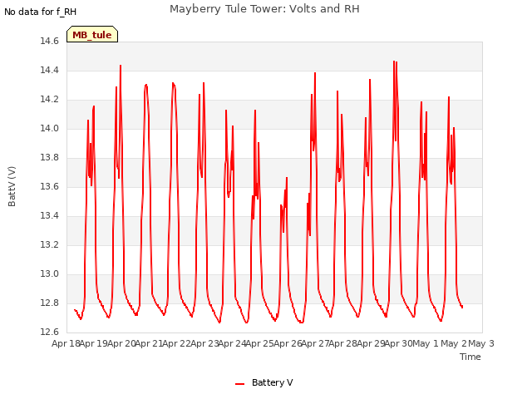Click the 14.2 y-axis tick label
The height and width of the screenshot is (399, 532).
pos(50,100)
